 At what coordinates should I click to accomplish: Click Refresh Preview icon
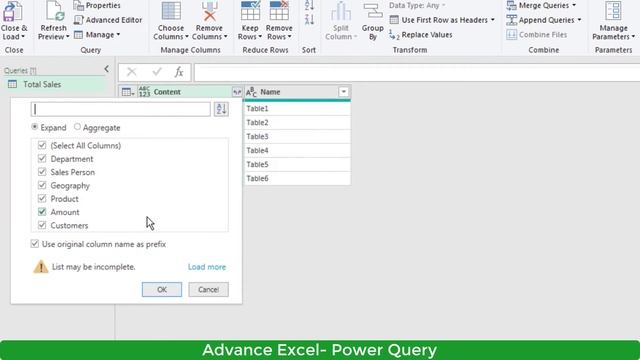(x=54, y=11)
